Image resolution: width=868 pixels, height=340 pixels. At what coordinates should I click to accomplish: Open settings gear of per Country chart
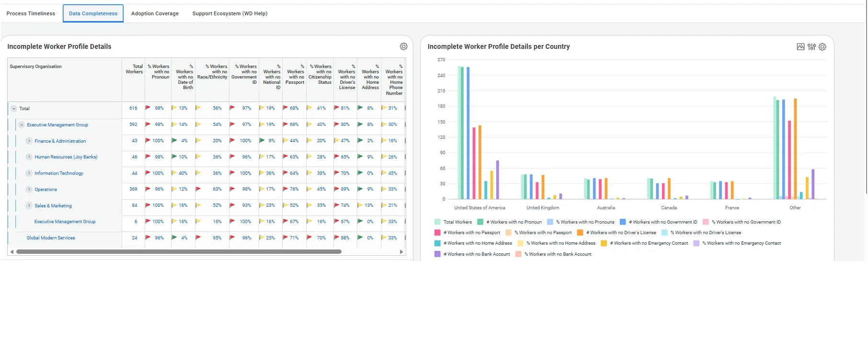(822, 47)
